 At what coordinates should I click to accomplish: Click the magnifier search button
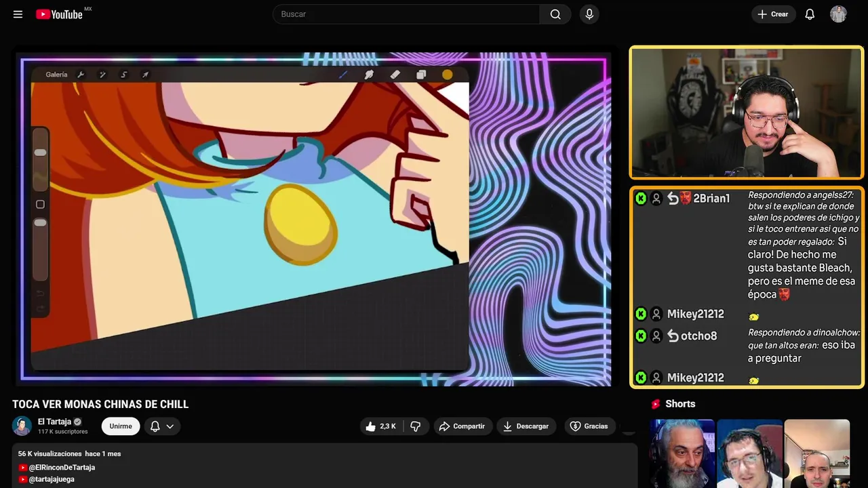coord(555,14)
